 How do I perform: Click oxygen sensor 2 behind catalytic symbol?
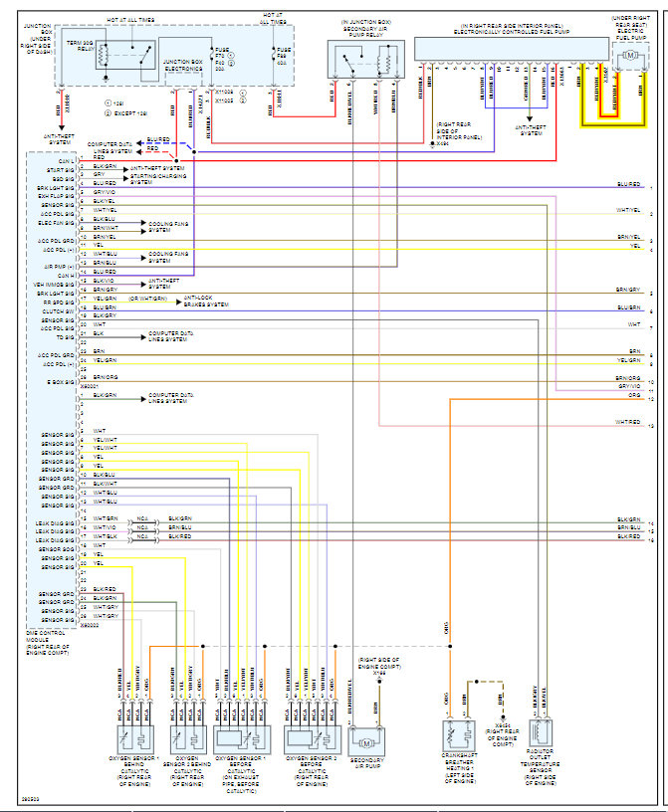188,739
